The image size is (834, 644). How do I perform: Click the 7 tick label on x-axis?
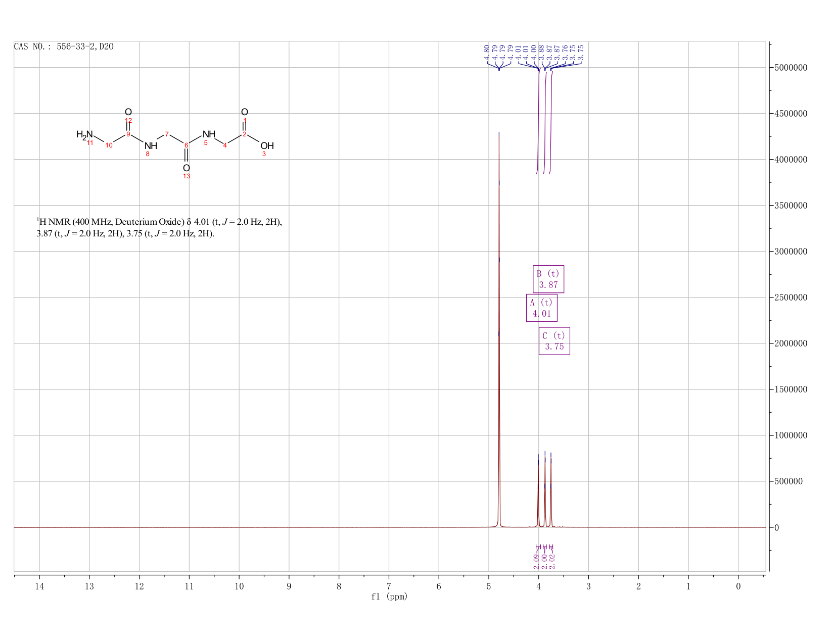point(389,586)
